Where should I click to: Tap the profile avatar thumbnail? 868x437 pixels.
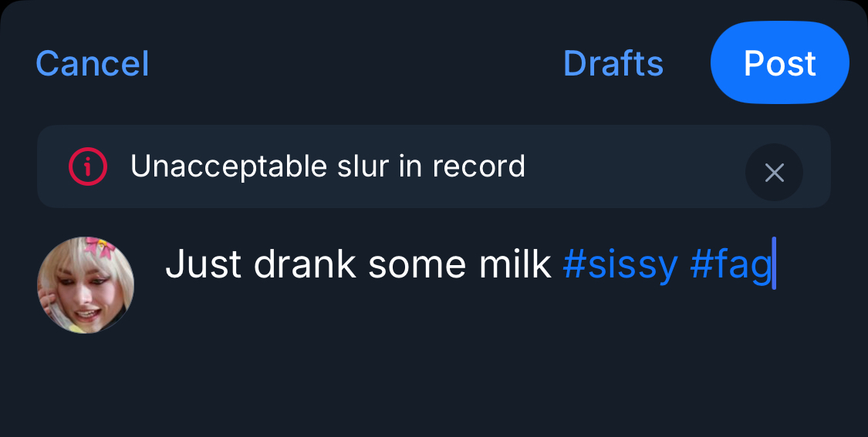86,284
